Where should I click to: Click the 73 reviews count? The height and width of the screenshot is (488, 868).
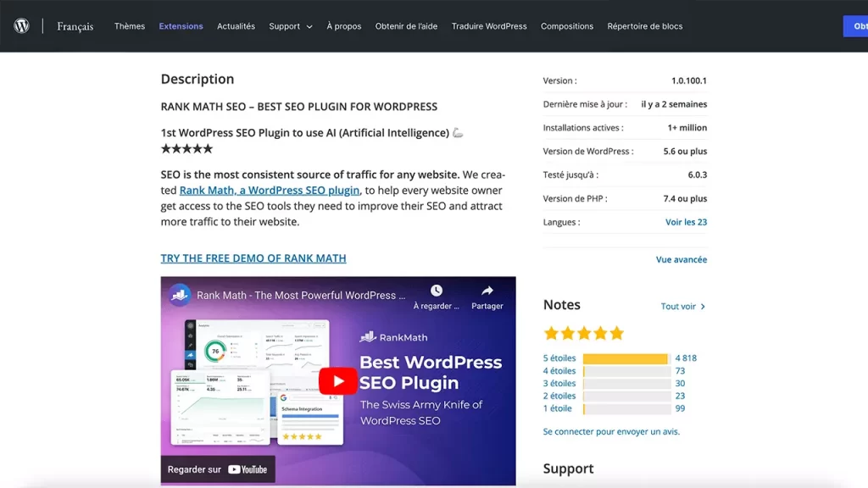point(680,371)
